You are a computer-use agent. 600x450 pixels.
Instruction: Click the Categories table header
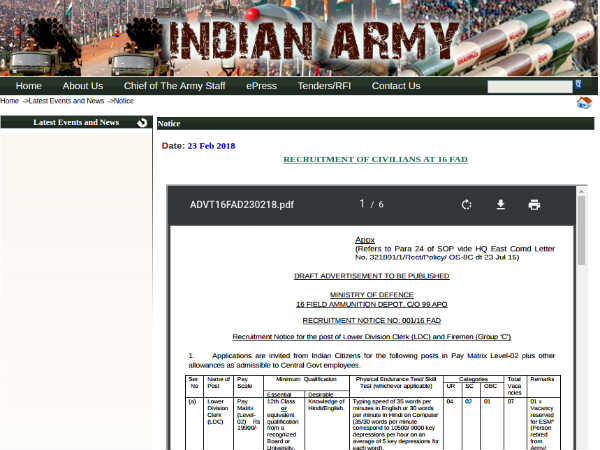[x=473, y=379]
